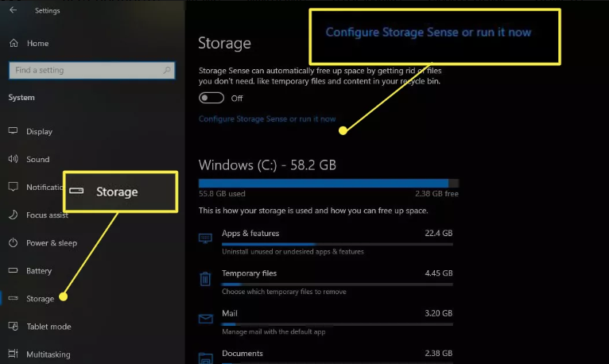Select Storage in the sidebar
The image size is (609, 364).
[40, 299]
